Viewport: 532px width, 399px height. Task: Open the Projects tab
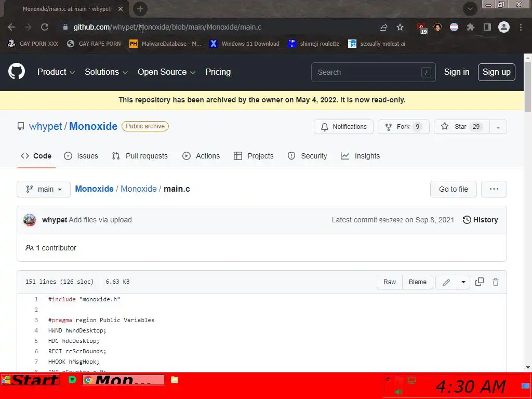pyautogui.click(x=254, y=156)
